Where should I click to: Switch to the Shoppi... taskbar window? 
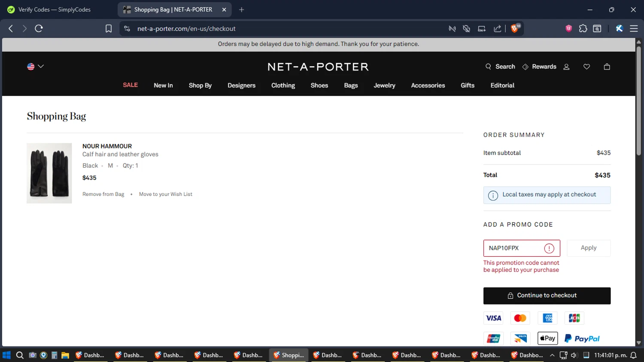click(289, 355)
